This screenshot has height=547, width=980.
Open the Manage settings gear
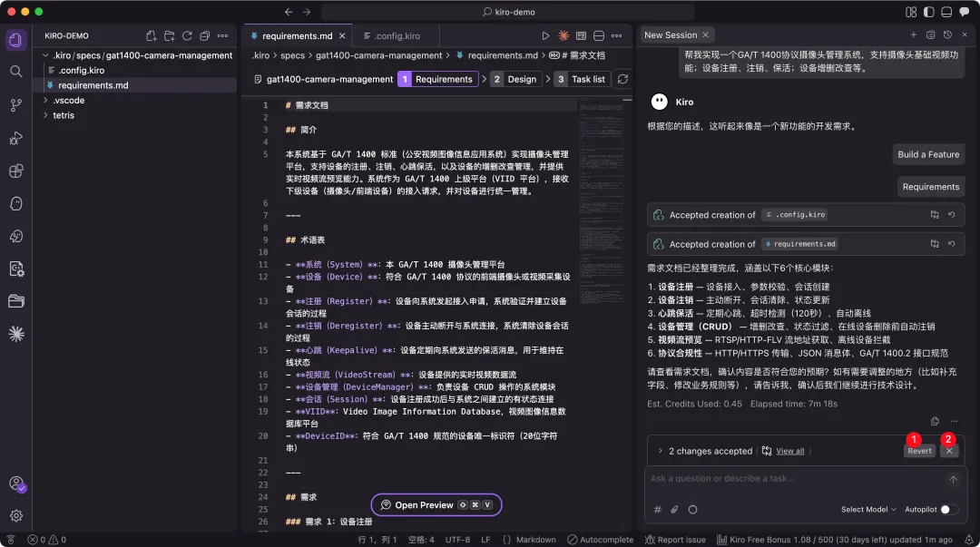tap(15, 515)
